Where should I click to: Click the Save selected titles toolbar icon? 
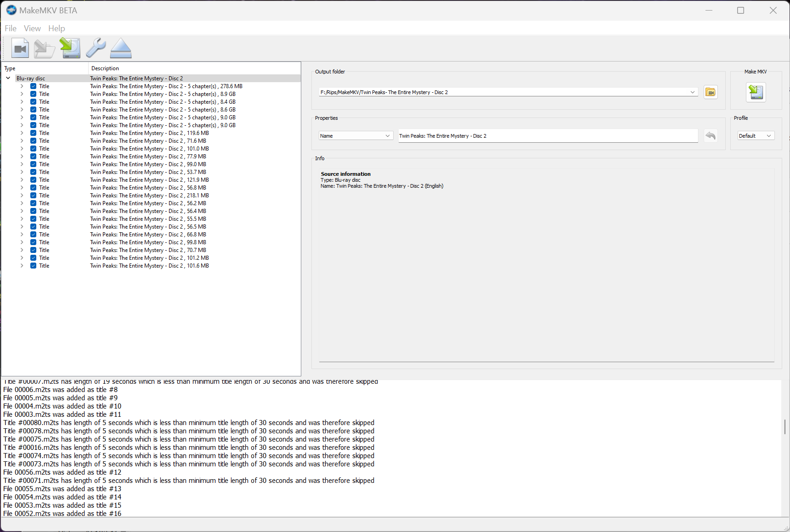(70, 48)
